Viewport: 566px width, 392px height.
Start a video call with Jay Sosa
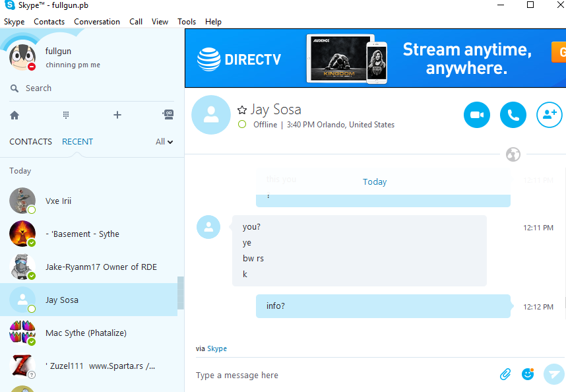coord(477,115)
